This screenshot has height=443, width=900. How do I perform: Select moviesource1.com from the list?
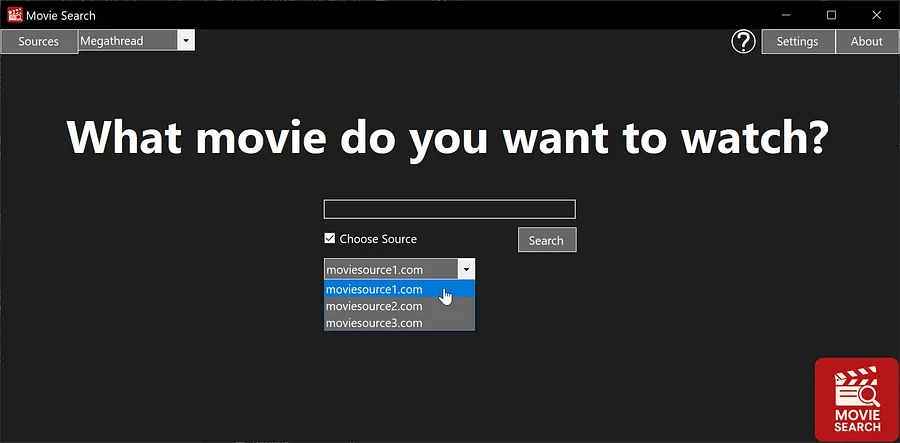[x=399, y=289]
